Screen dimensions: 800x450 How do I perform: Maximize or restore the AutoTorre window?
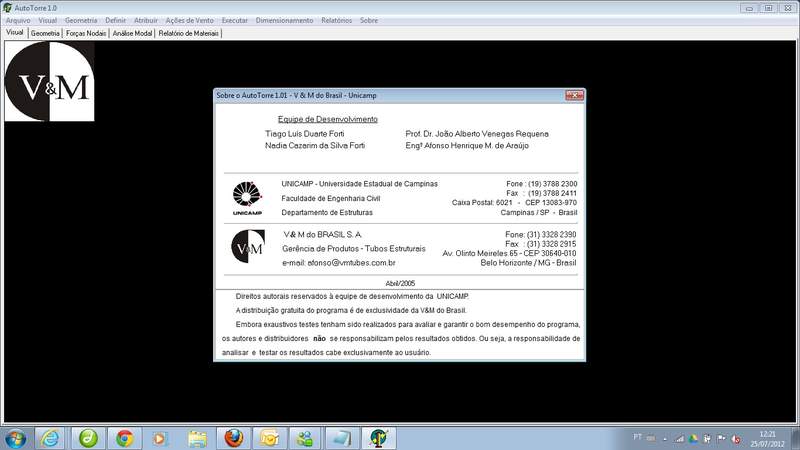(768, 8)
